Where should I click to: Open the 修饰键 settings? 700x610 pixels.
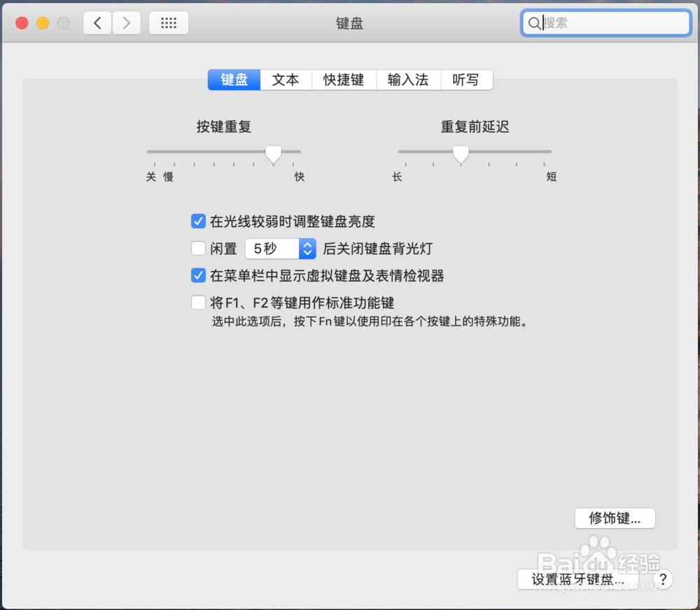pos(615,518)
